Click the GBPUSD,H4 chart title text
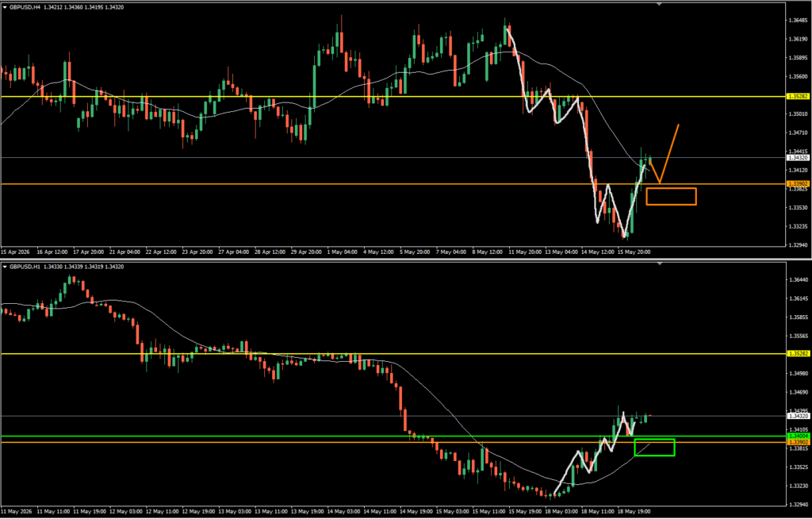 tap(23, 7)
